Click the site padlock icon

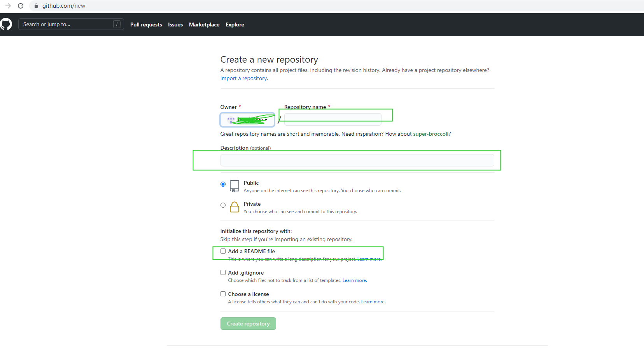pos(36,6)
